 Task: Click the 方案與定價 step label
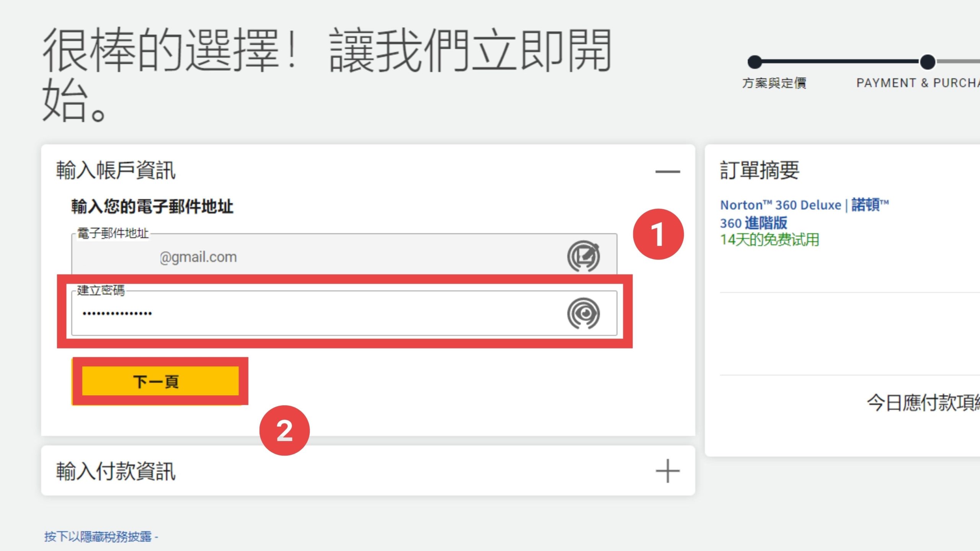(774, 83)
